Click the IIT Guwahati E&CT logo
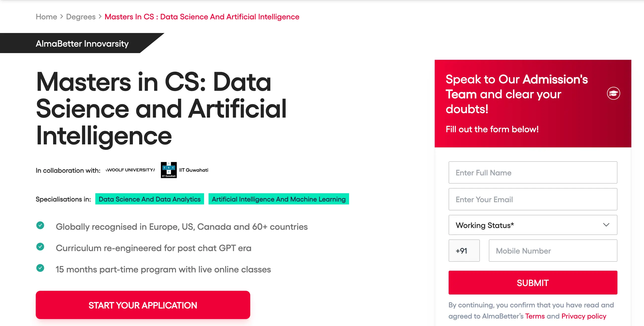644x326 pixels. pyautogui.click(x=169, y=170)
